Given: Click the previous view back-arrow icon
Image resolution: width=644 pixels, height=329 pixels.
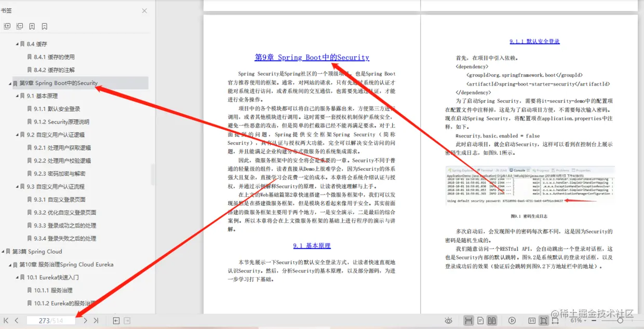Looking at the screenshot, I should pos(116,321).
